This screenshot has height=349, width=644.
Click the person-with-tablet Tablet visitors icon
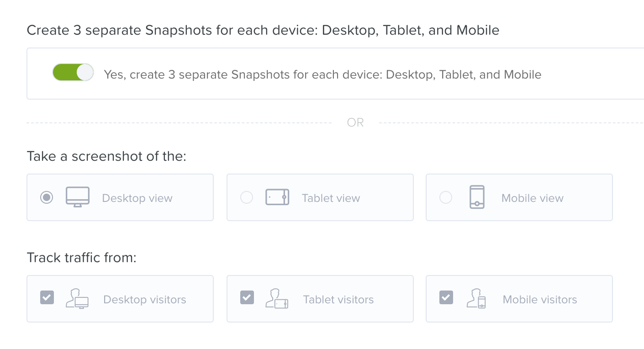277,299
